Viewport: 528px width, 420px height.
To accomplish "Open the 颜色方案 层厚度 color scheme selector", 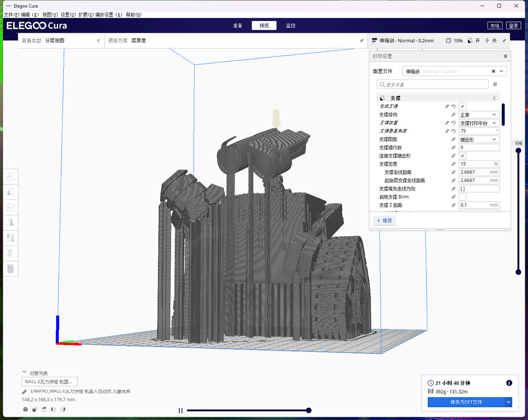I will click(236, 41).
